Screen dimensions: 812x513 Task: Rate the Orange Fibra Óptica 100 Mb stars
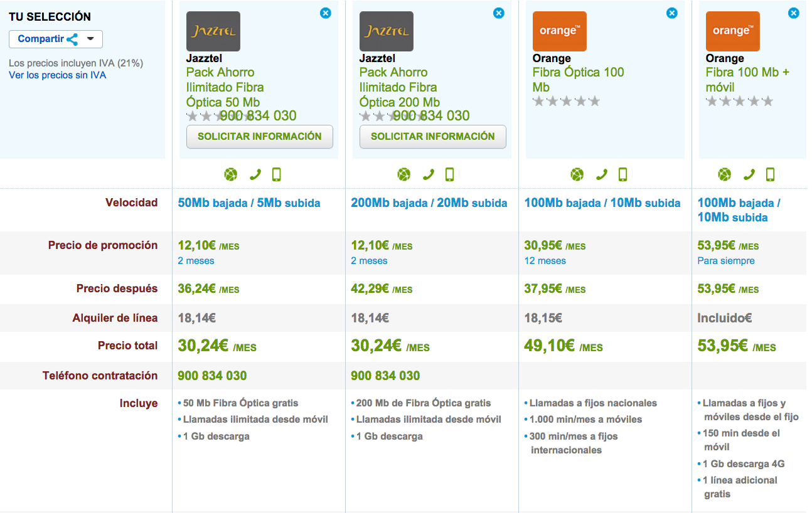567,101
